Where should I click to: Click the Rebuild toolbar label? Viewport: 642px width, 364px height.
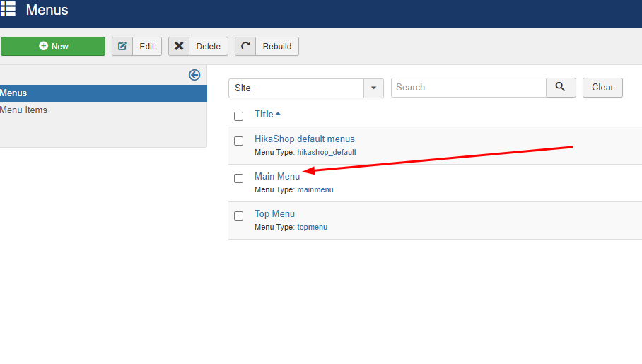[x=276, y=46]
